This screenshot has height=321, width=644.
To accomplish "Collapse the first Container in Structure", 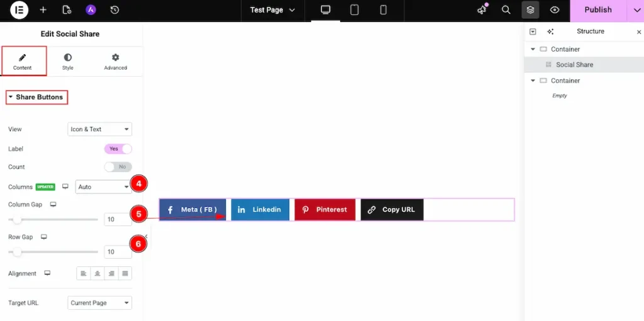I will pos(533,49).
